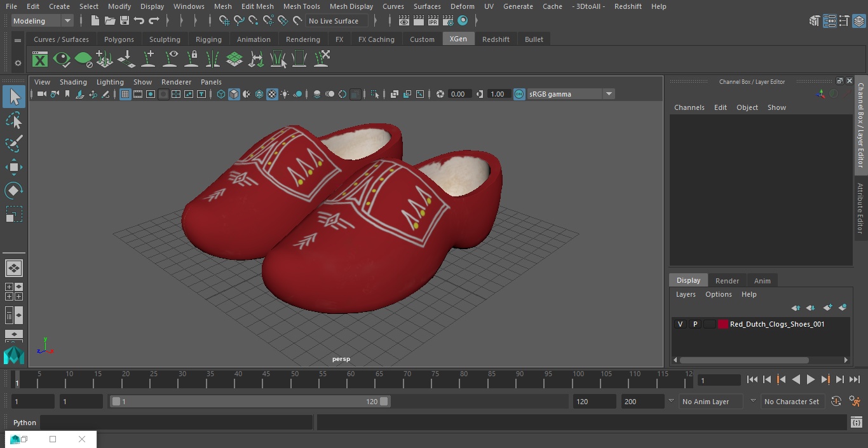868x448 pixels.
Task: Click the select camera icon in viewport toolbar
Action: [x=41, y=94]
